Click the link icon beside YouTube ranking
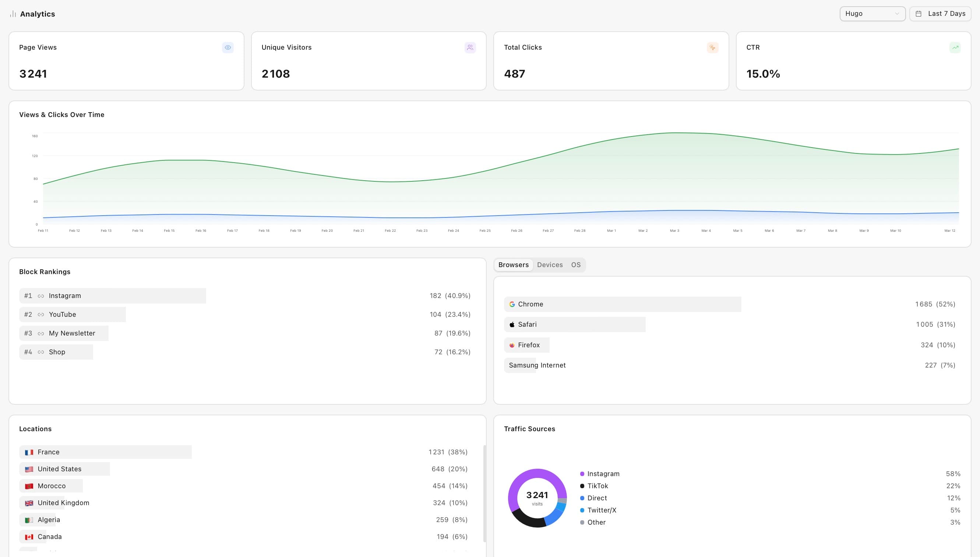Screen dimensions: 980x557 pos(41,314)
